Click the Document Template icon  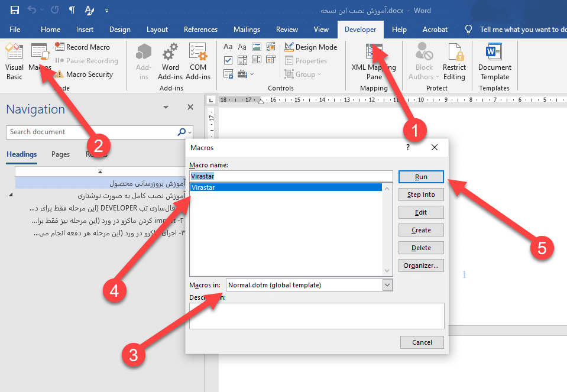pyautogui.click(x=494, y=61)
